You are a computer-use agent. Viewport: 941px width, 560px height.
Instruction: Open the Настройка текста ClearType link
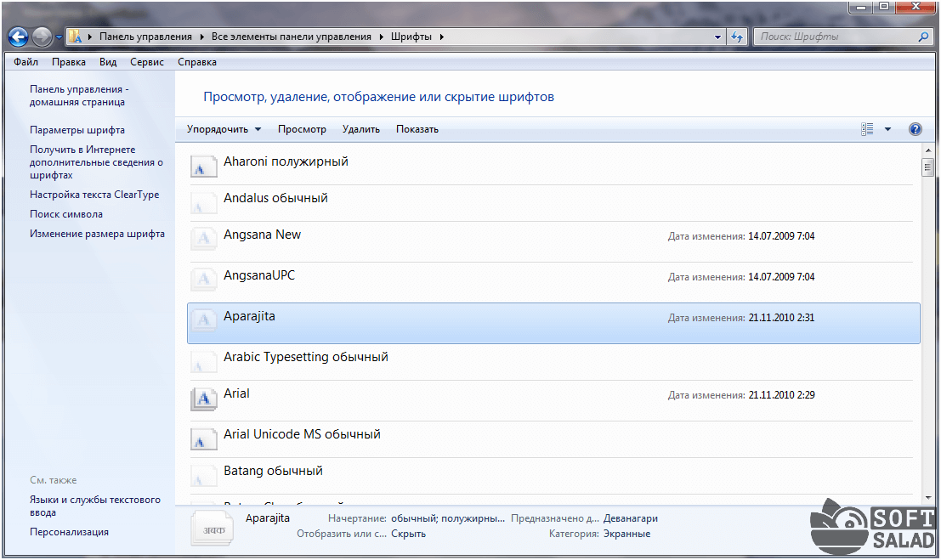[x=94, y=195]
